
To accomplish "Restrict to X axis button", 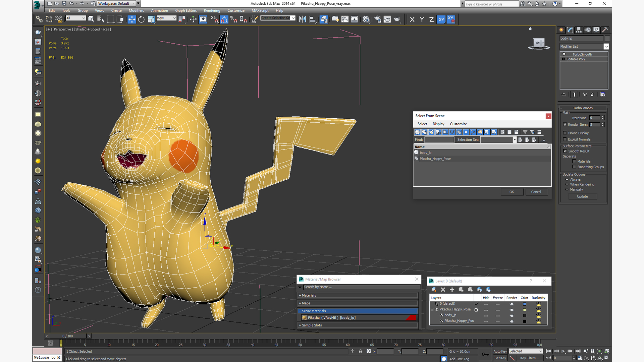I will tap(412, 19).
